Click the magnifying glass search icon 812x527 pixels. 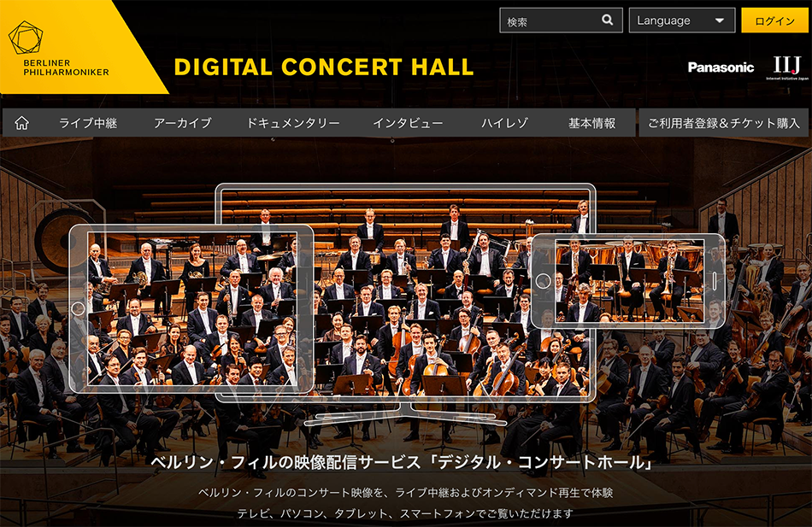coord(608,20)
